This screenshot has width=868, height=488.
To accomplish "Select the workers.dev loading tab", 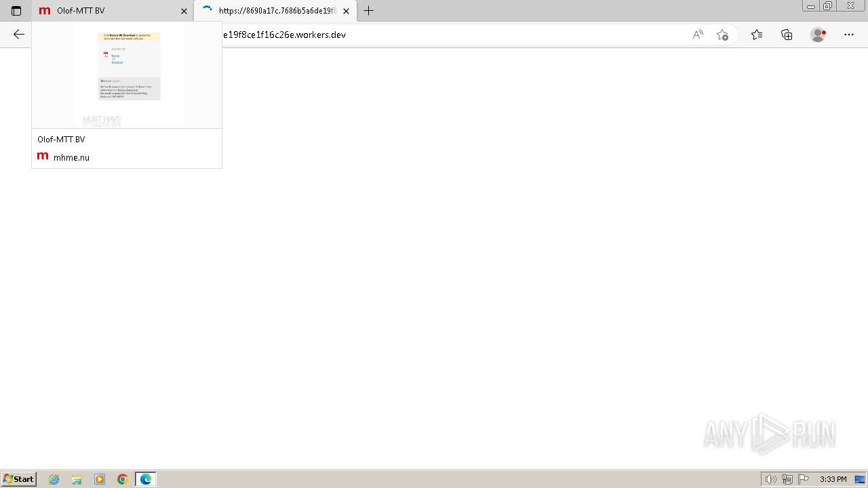I will (x=275, y=11).
